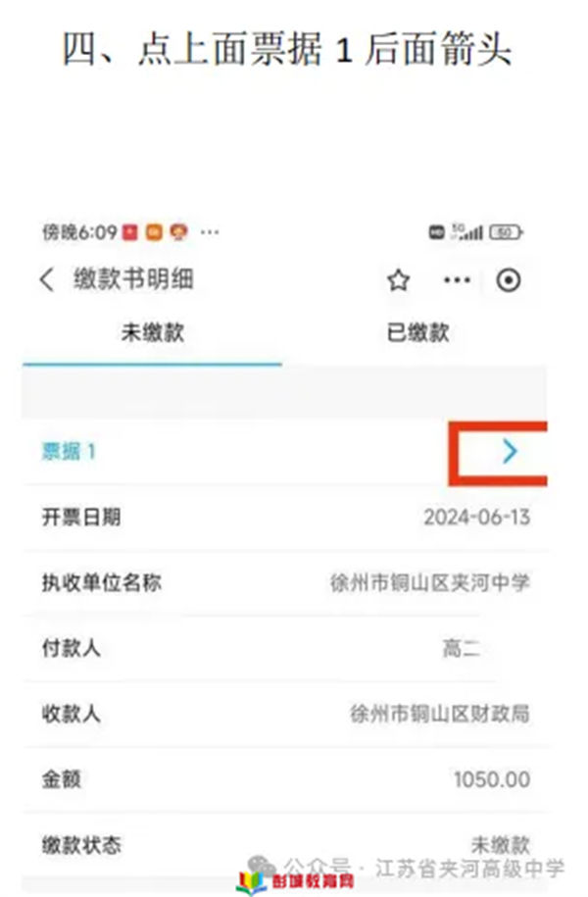Tap the circular target close icon
Image resolution: width=588 pixels, height=897 pixels.
coord(508,280)
